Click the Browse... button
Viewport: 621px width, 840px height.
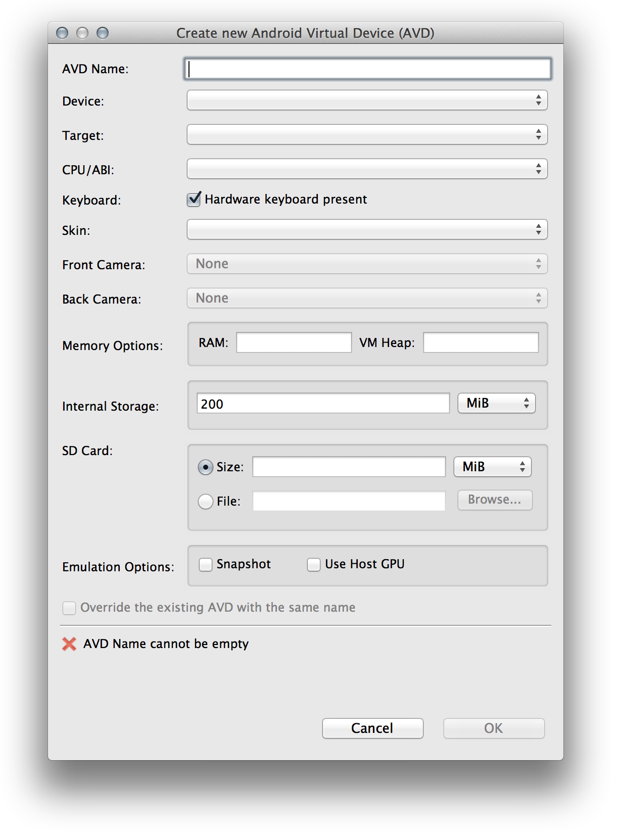coord(495,500)
